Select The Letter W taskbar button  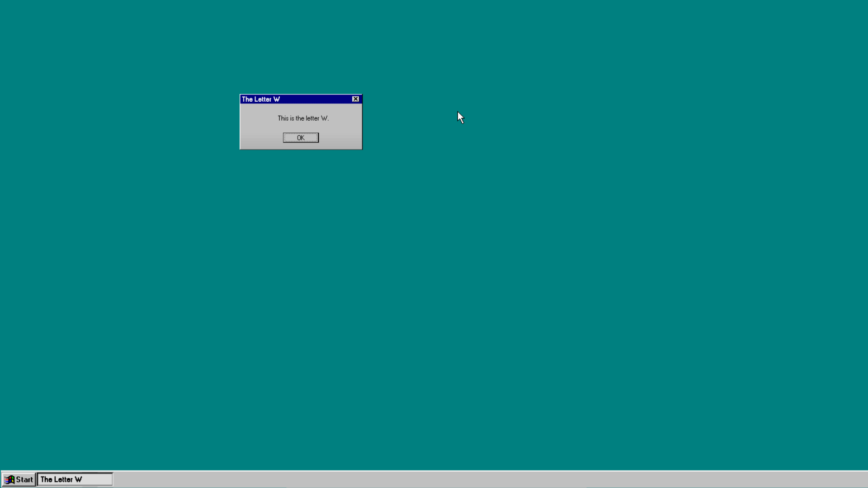[x=75, y=479]
